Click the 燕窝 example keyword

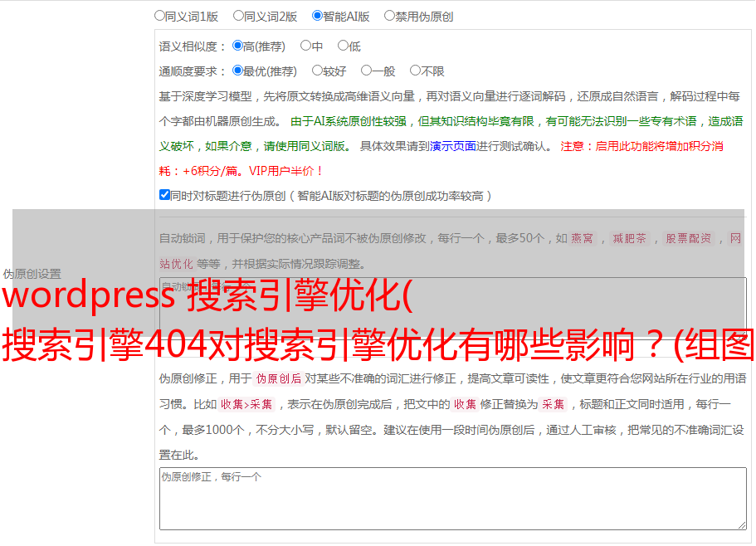(582, 238)
